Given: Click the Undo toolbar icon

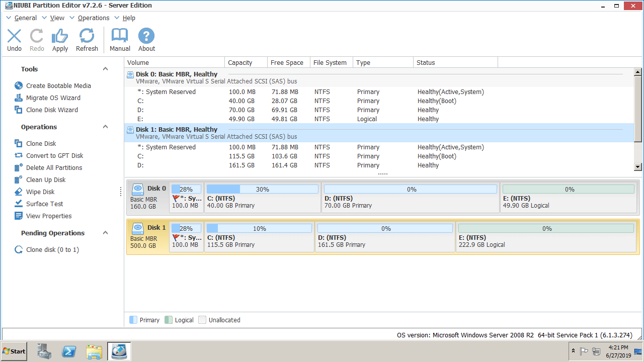Looking at the screenshot, I should [14, 36].
